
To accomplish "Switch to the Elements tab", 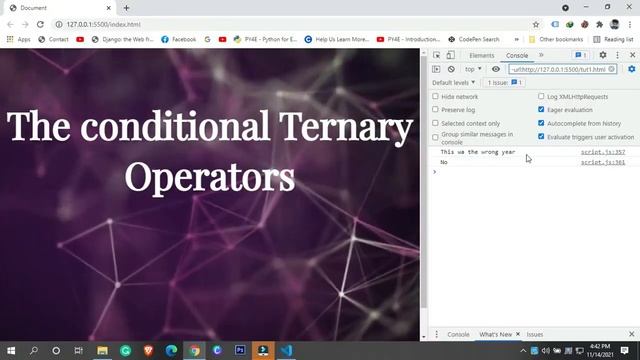I will pos(482,55).
